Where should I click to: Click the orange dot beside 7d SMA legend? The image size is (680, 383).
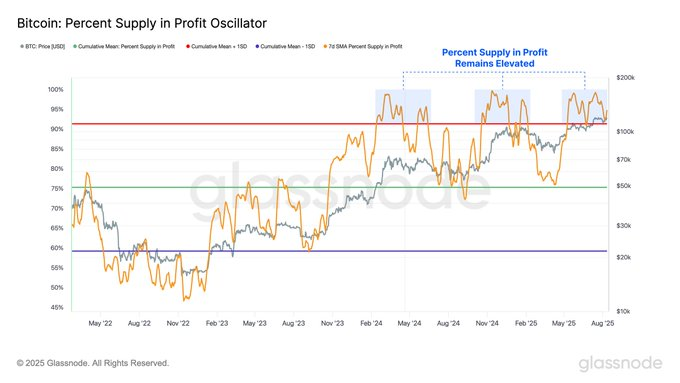[325, 46]
